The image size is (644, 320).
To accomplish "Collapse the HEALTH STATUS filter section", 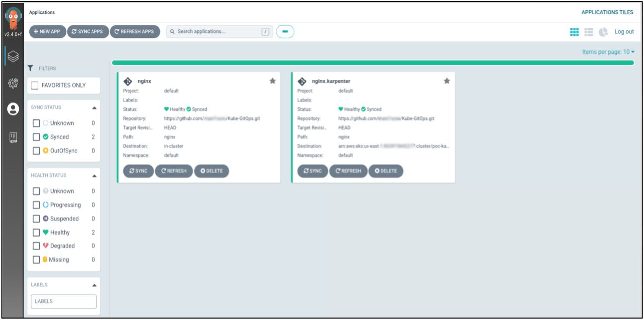I will (94, 176).
